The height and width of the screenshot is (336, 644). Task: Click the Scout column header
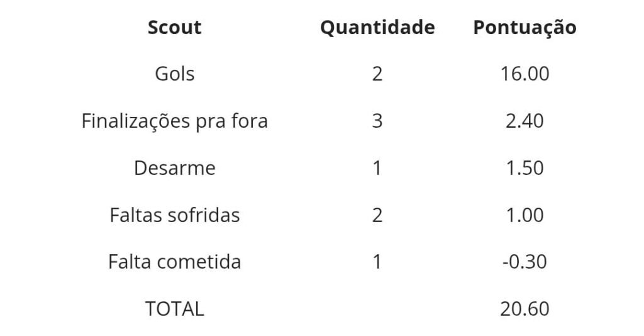[x=174, y=28]
